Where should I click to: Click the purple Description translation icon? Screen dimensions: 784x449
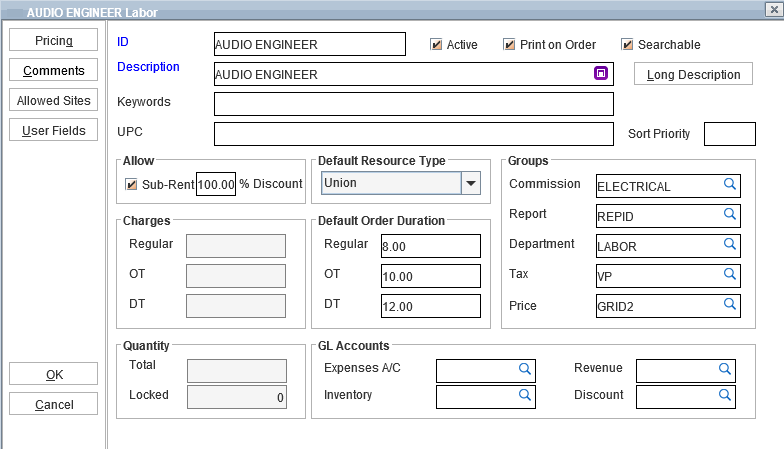601,73
